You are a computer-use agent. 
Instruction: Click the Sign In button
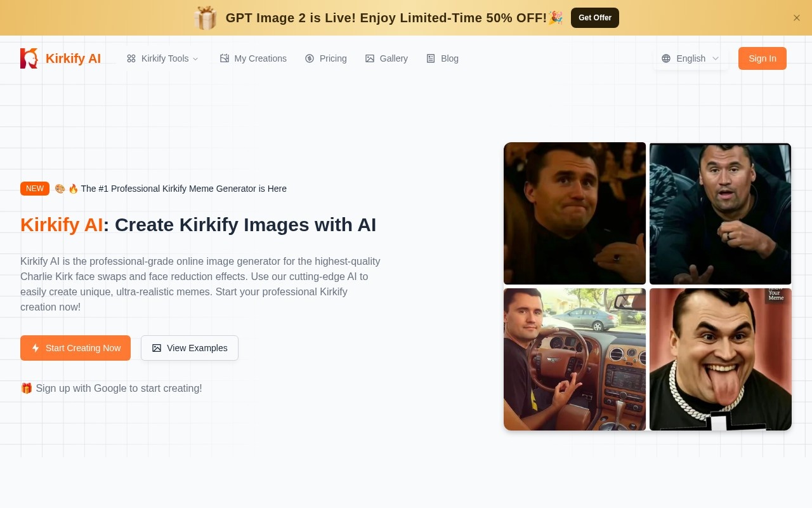763,58
